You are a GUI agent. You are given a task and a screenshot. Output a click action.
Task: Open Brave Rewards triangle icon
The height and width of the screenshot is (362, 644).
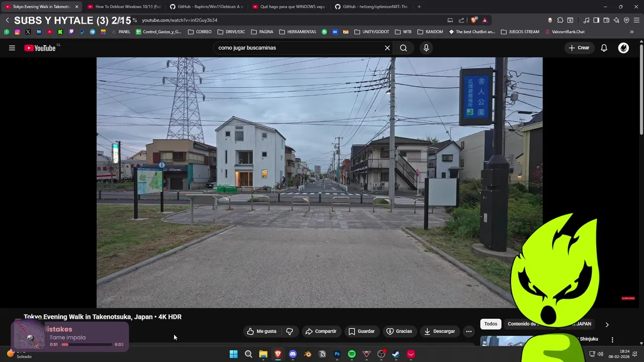coord(485,20)
